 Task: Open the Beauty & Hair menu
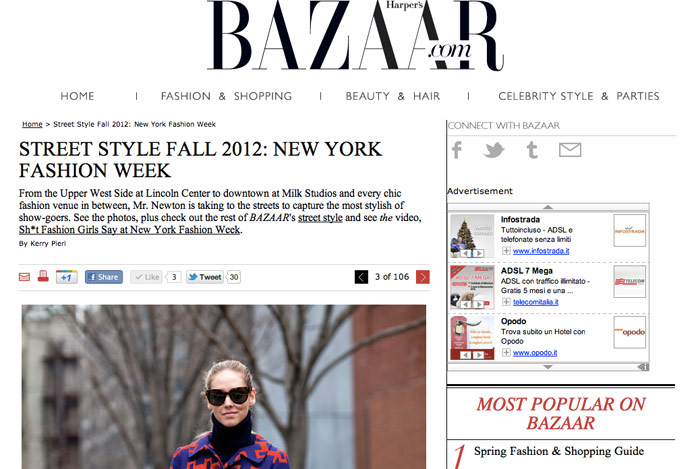(x=393, y=96)
